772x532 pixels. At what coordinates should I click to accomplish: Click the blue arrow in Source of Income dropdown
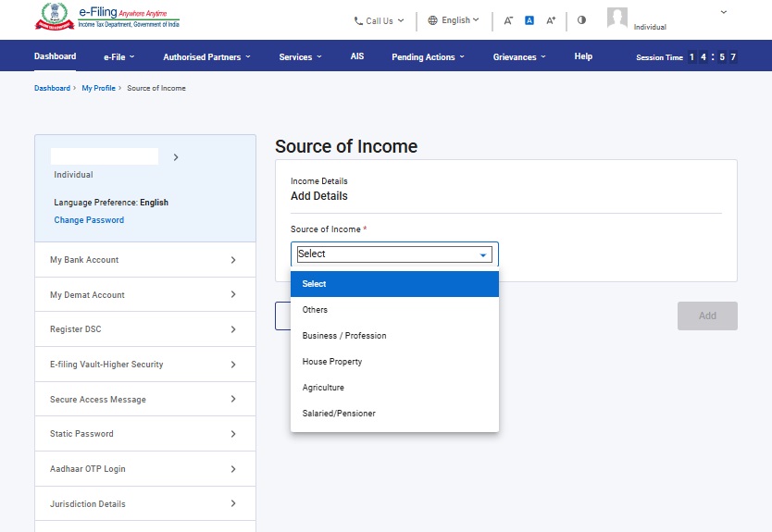[483, 255]
